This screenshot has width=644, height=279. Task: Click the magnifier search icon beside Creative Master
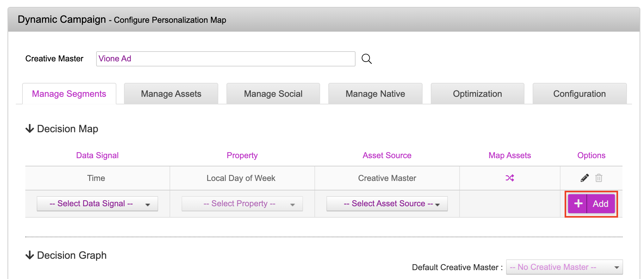click(367, 59)
